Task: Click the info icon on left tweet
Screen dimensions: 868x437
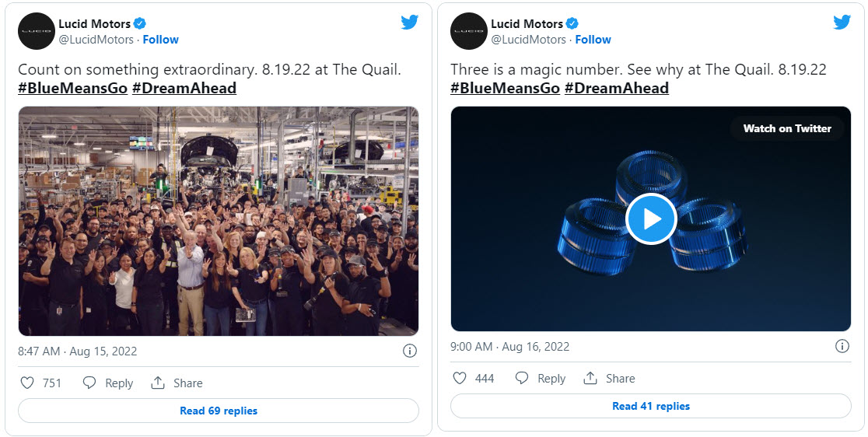Action: point(410,351)
